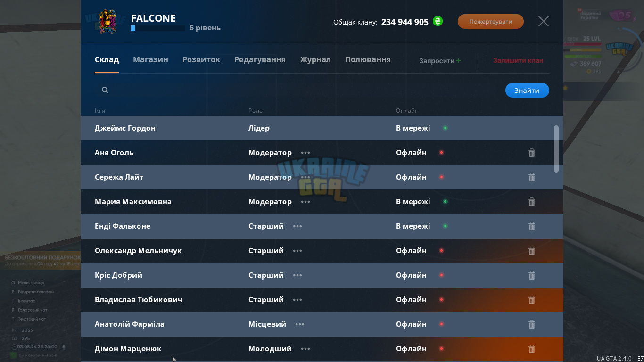The height and width of the screenshot is (362, 644).
Task: Open role dots for Олександр Мельничук
Action: click(297, 251)
